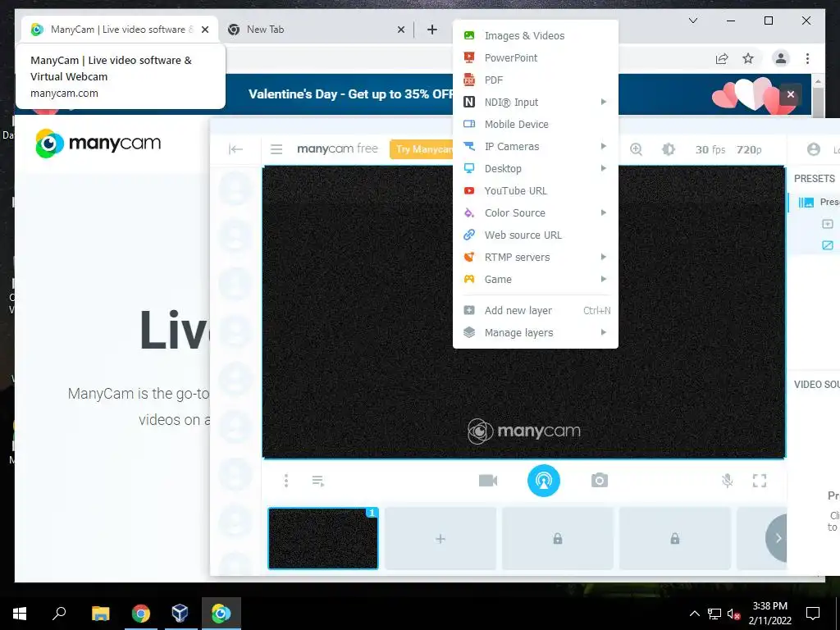Expand Color Source submenu arrow
This screenshot has width=840, height=630.
(604, 212)
